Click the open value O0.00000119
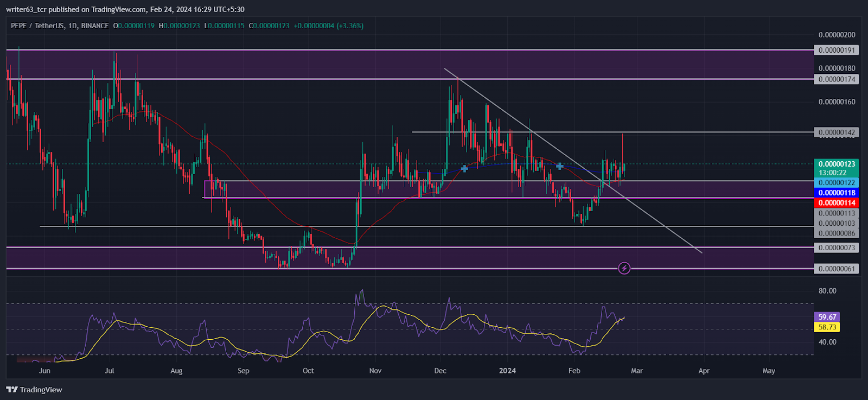Viewport: 868px width, 400px height. point(134,26)
